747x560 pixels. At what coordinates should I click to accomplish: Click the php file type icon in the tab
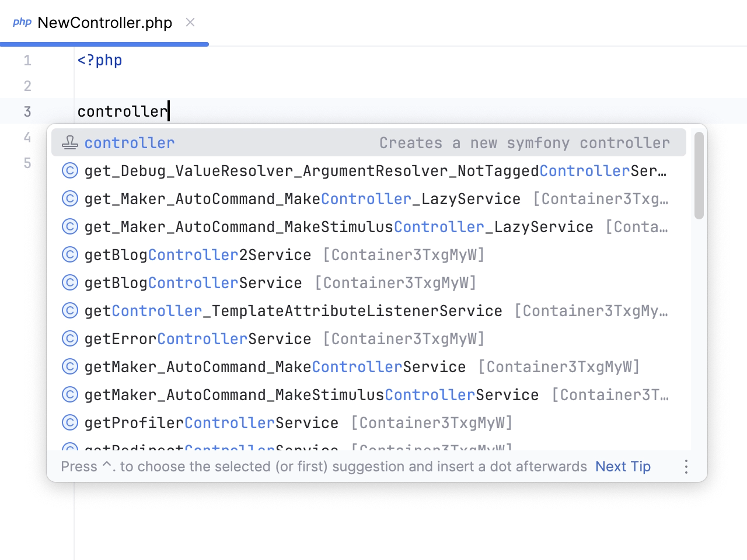coord(22,22)
